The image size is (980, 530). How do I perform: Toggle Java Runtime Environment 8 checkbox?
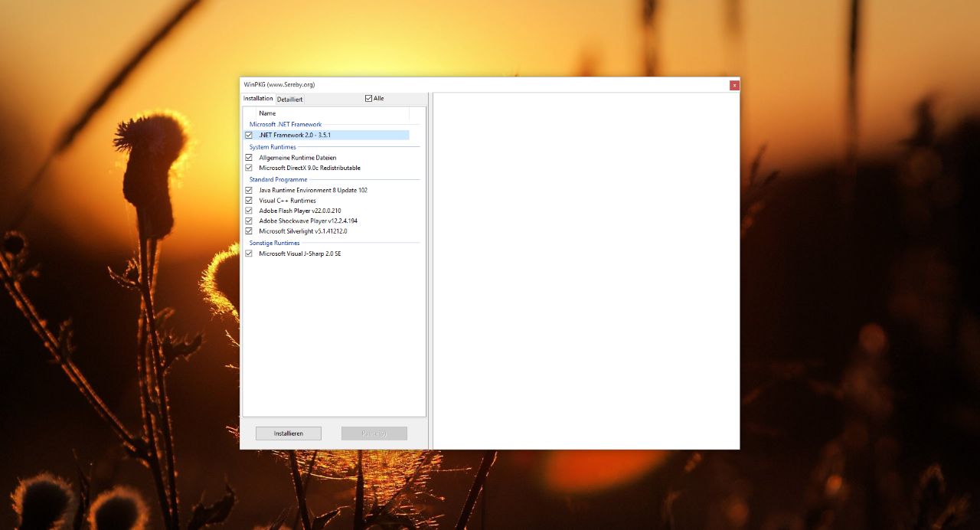tap(249, 190)
